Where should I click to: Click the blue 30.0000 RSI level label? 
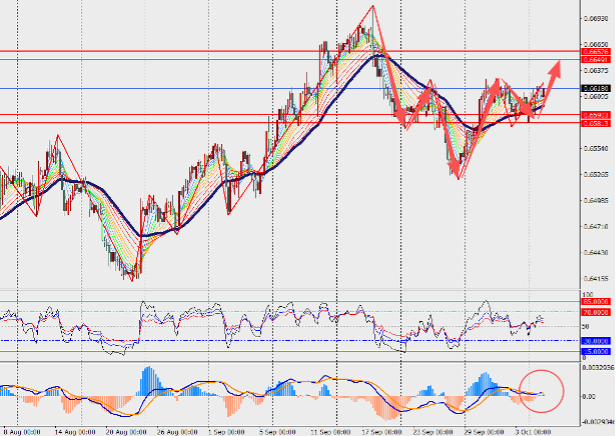coord(596,340)
